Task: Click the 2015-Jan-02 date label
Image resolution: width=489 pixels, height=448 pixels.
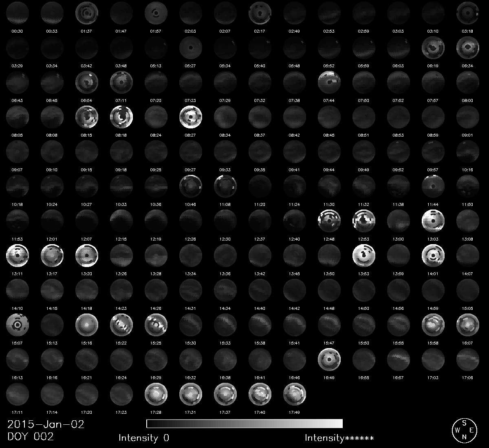Action: [46, 424]
